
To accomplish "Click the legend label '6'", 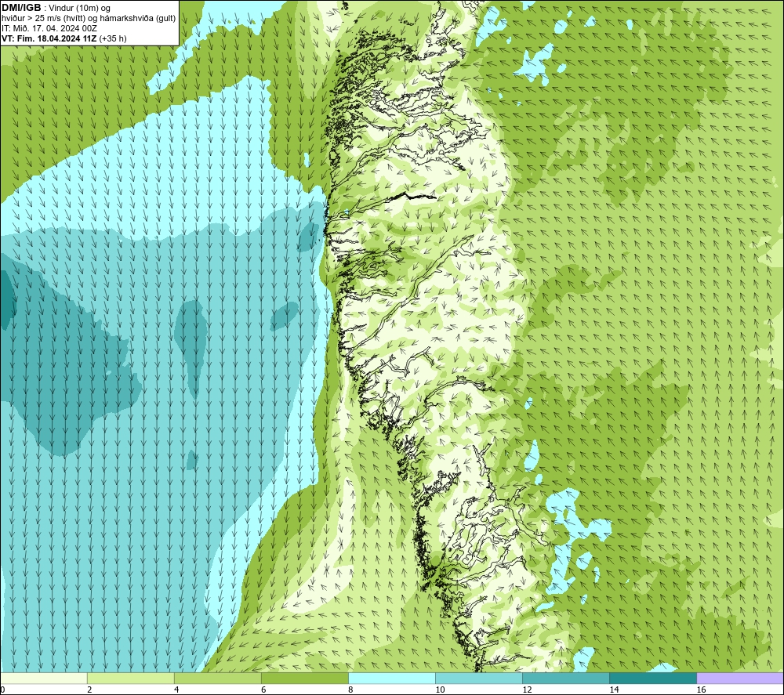I will coord(263,690).
